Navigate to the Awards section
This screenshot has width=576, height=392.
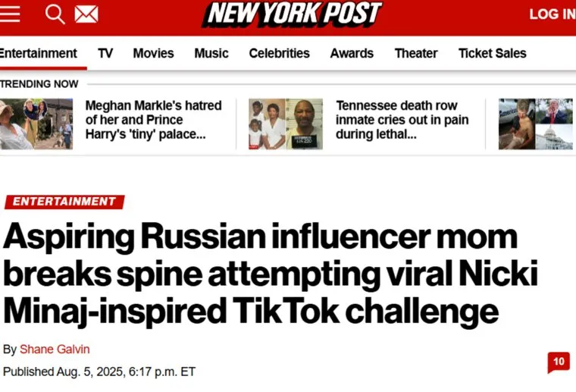click(x=352, y=53)
